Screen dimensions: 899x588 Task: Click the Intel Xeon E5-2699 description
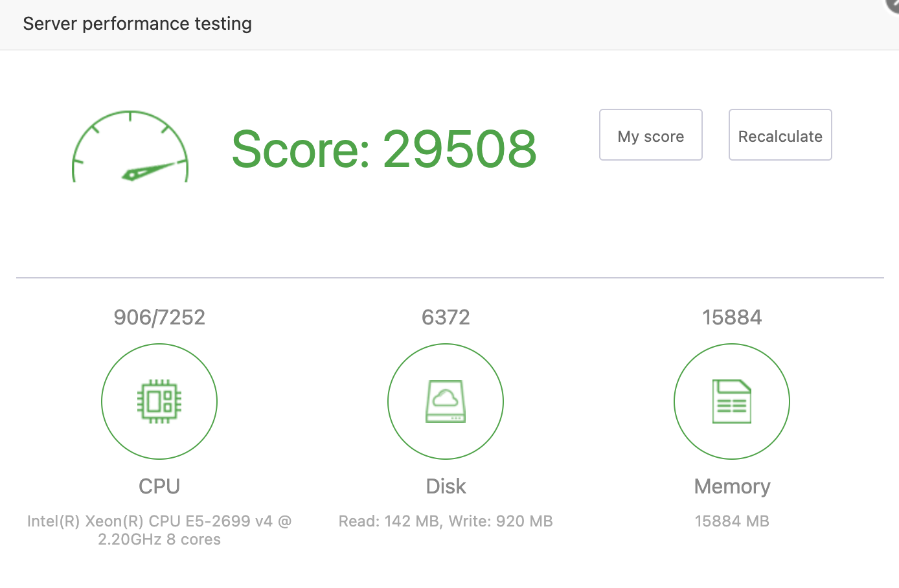pyautogui.click(x=159, y=530)
